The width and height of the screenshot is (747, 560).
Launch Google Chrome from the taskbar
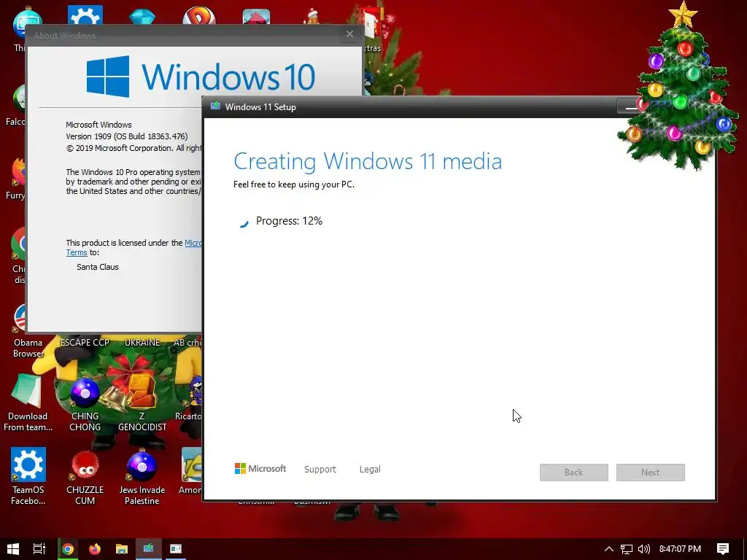68,549
